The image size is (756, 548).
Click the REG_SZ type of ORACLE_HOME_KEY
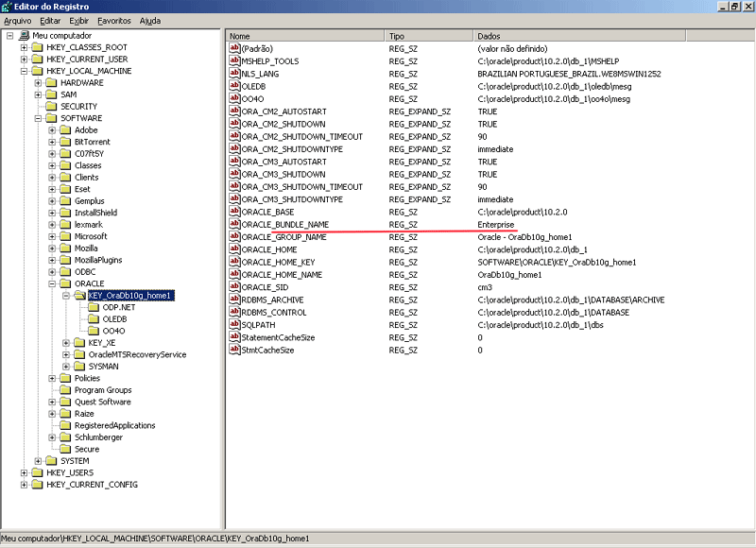[403, 263]
